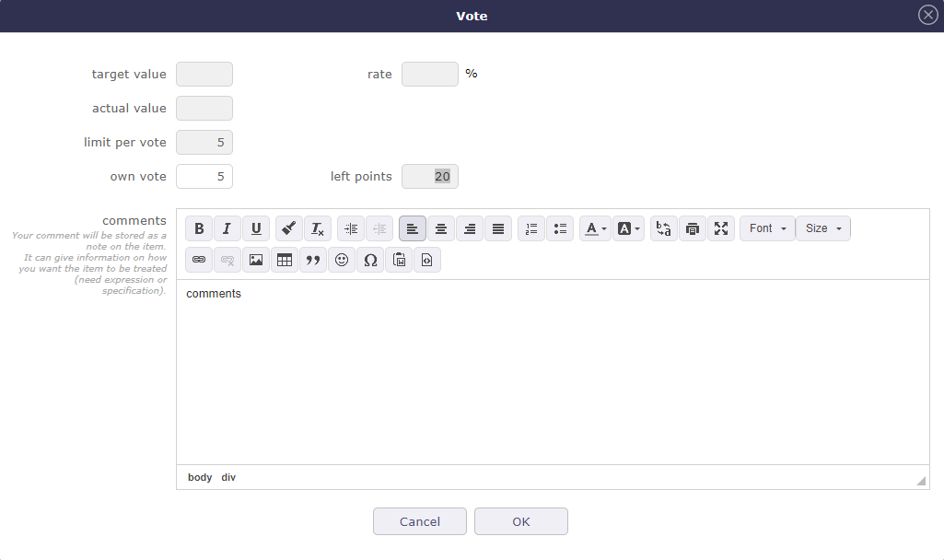Toggle underline text formatting
The image size is (944, 560).
point(256,228)
